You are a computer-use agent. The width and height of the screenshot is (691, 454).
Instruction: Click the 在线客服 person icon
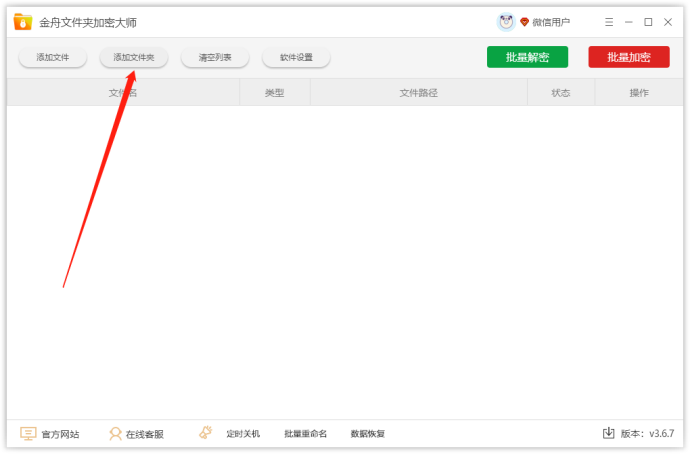coord(115,434)
